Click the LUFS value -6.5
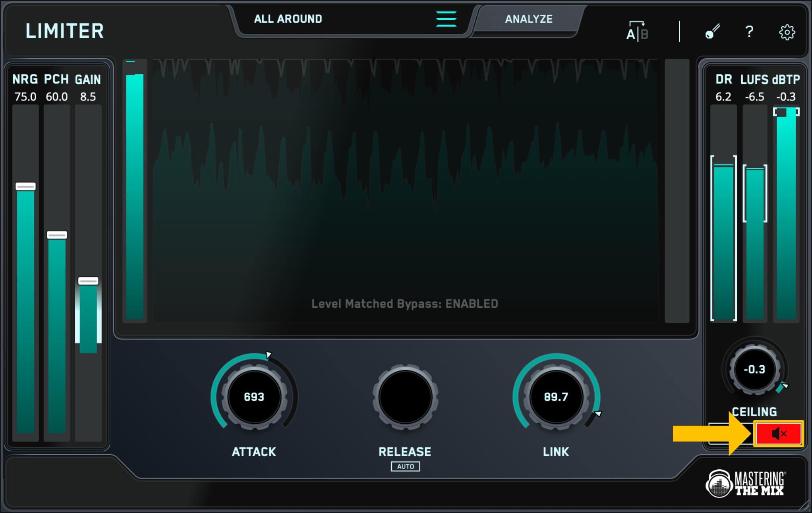The image size is (812, 513). coord(754,97)
